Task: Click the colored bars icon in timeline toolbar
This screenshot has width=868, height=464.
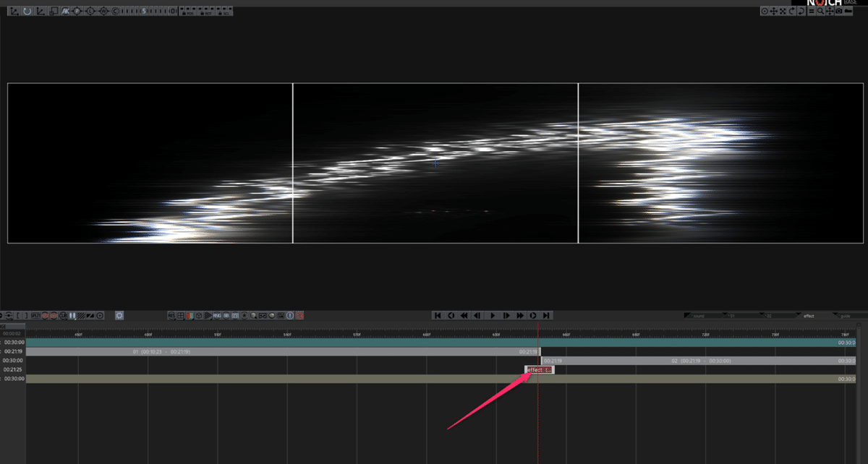Action: [190, 315]
